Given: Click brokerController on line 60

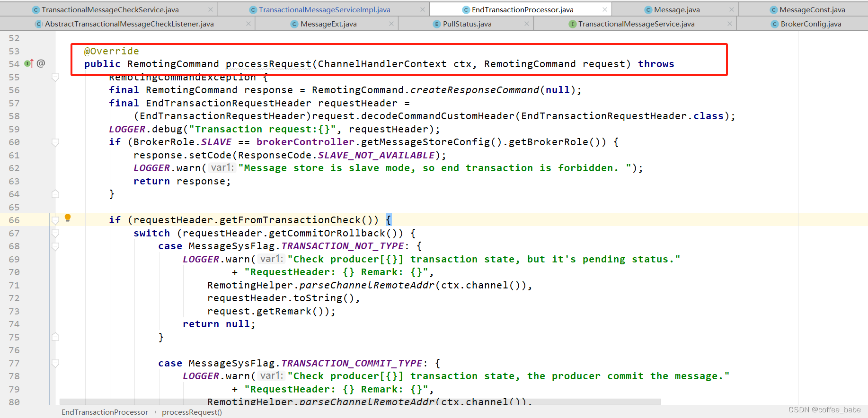Looking at the screenshot, I should click(305, 142).
